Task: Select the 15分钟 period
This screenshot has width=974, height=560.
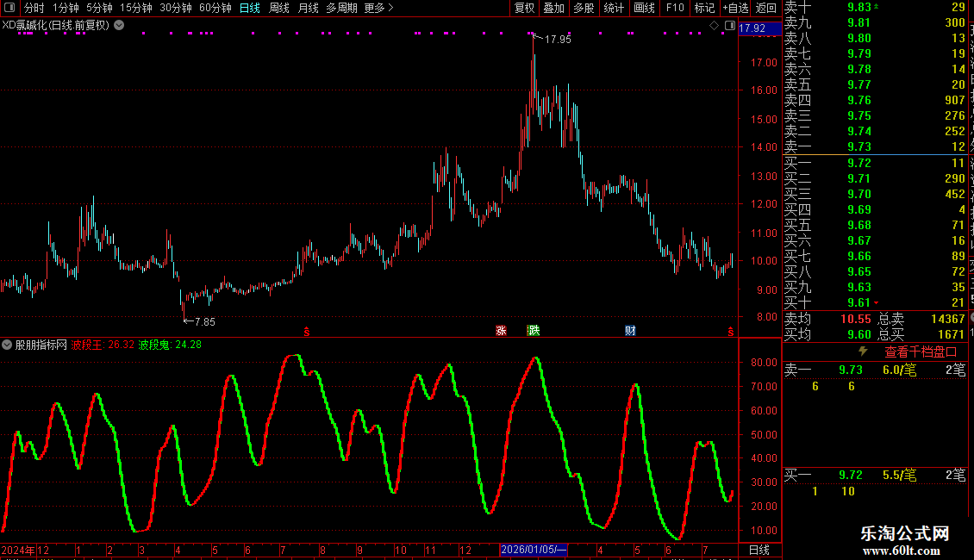Action: 136,8
